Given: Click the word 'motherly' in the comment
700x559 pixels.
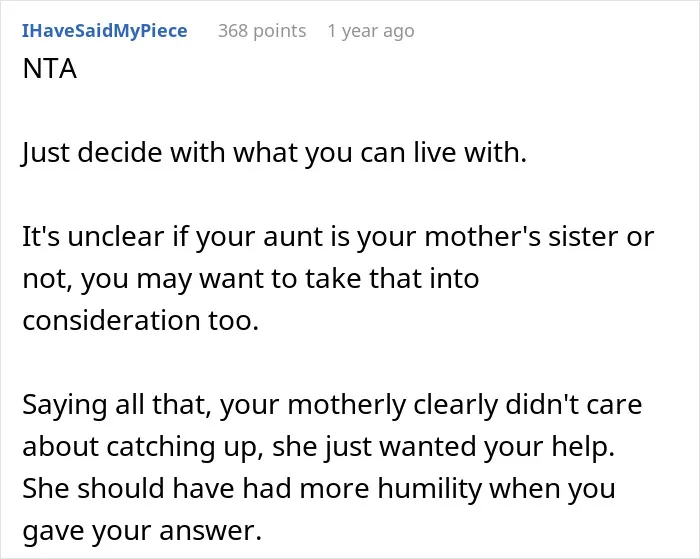Looking at the screenshot, I should coord(347,405).
